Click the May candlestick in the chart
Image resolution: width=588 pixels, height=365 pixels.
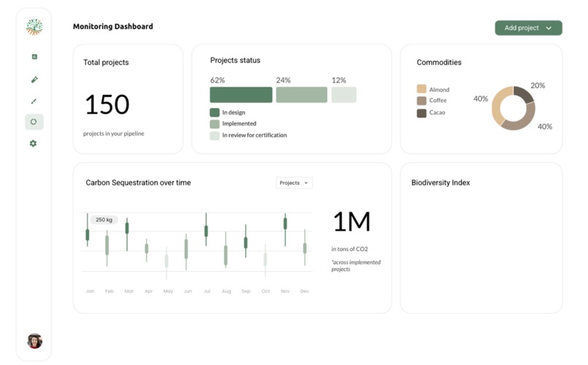(166, 261)
